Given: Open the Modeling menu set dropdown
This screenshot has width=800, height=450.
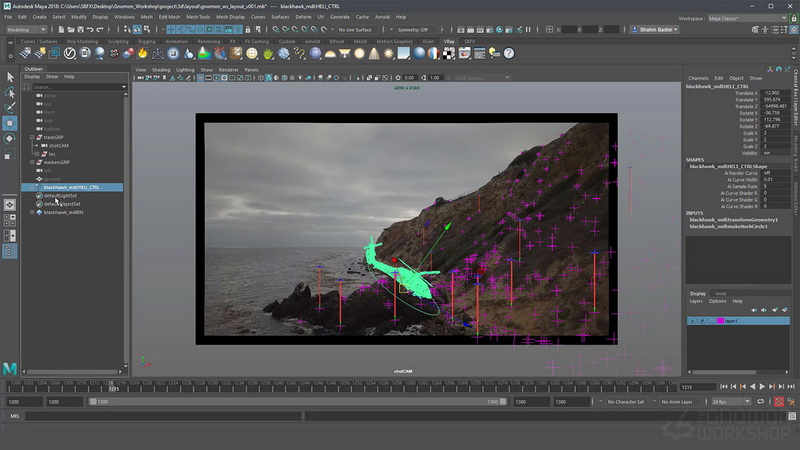Looking at the screenshot, I should click(26, 30).
